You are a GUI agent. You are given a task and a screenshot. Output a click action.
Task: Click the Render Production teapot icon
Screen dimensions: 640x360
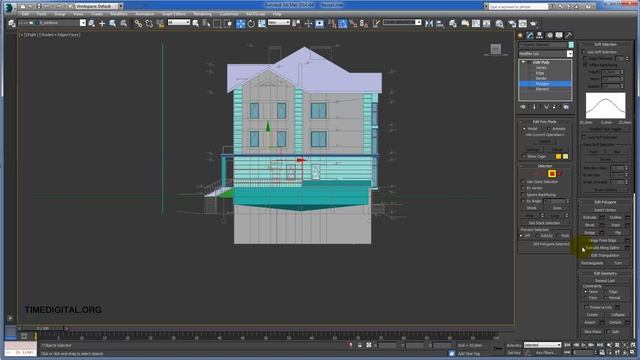pos(533,24)
